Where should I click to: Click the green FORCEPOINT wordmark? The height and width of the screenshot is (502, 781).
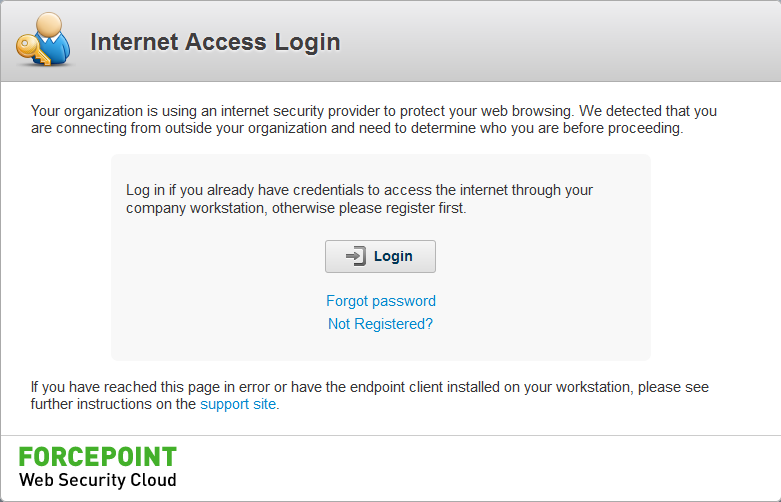98,457
